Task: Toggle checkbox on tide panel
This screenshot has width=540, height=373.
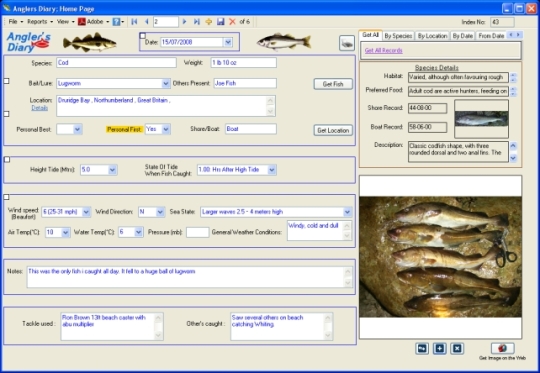Action: point(7,159)
